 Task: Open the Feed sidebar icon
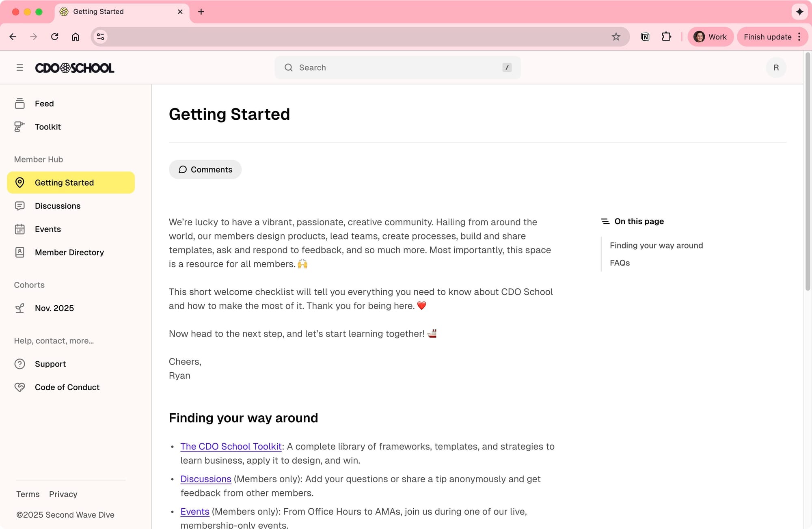(x=19, y=104)
